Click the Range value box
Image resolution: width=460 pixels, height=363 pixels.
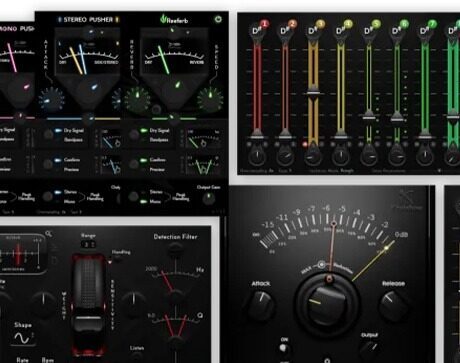coord(88,244)
